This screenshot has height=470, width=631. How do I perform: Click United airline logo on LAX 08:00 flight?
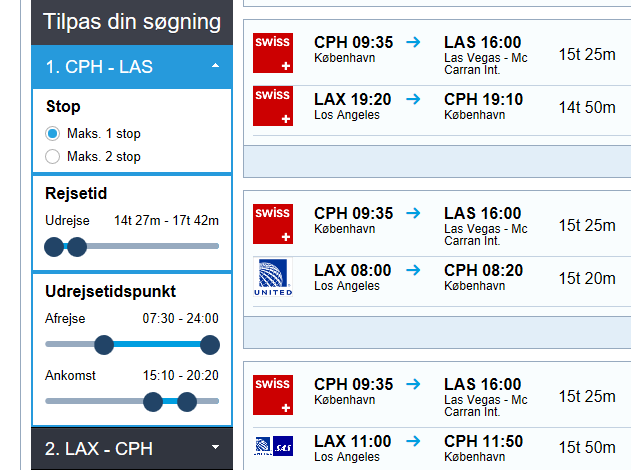pyautogui.click(x=273, y=277)
